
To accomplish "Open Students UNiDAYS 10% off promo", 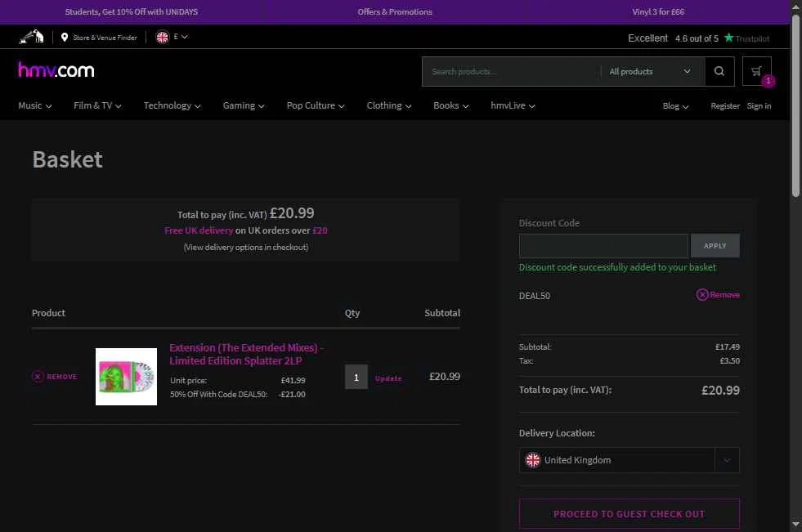I will coord(132,11).
